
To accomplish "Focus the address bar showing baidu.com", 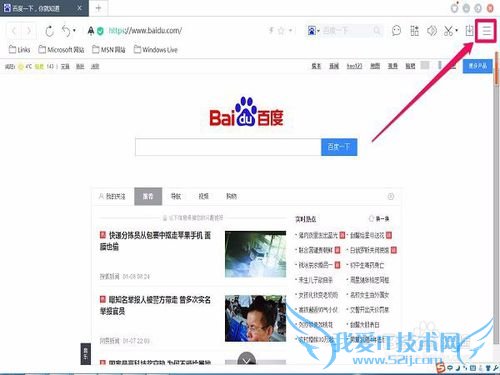I will (x=145, y=31).
